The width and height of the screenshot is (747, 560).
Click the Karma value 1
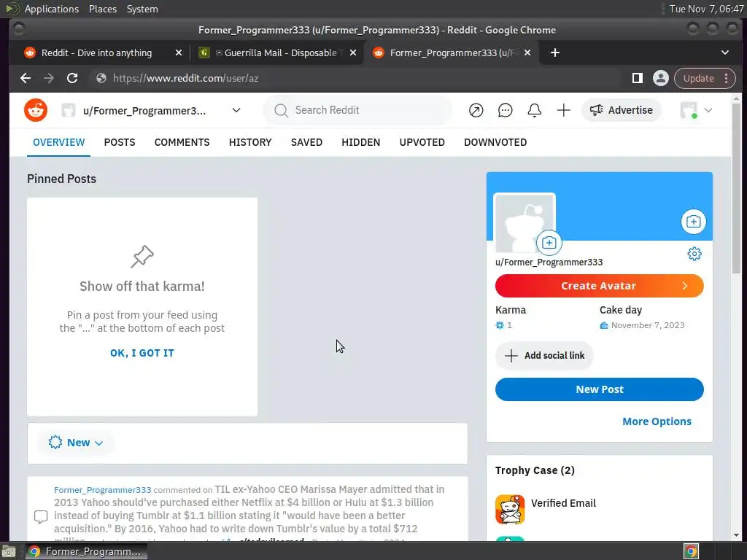509,325
